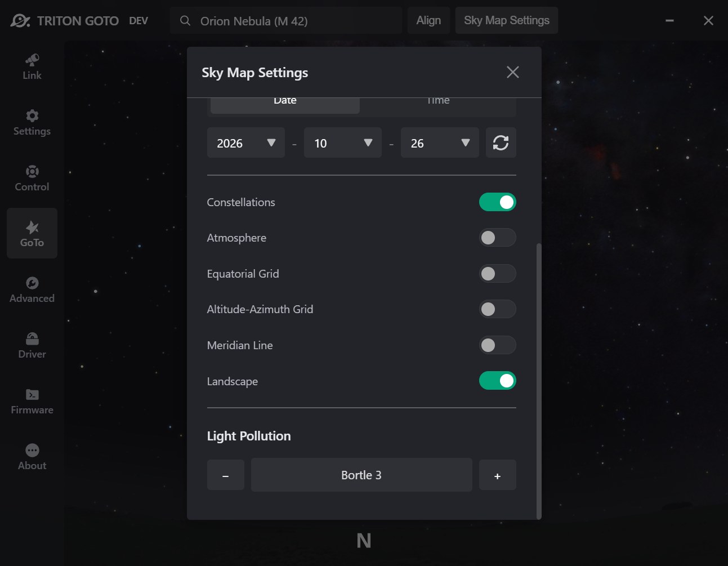
Task: Enable the Equatorial Grid toggle
Action: [498, 274]
